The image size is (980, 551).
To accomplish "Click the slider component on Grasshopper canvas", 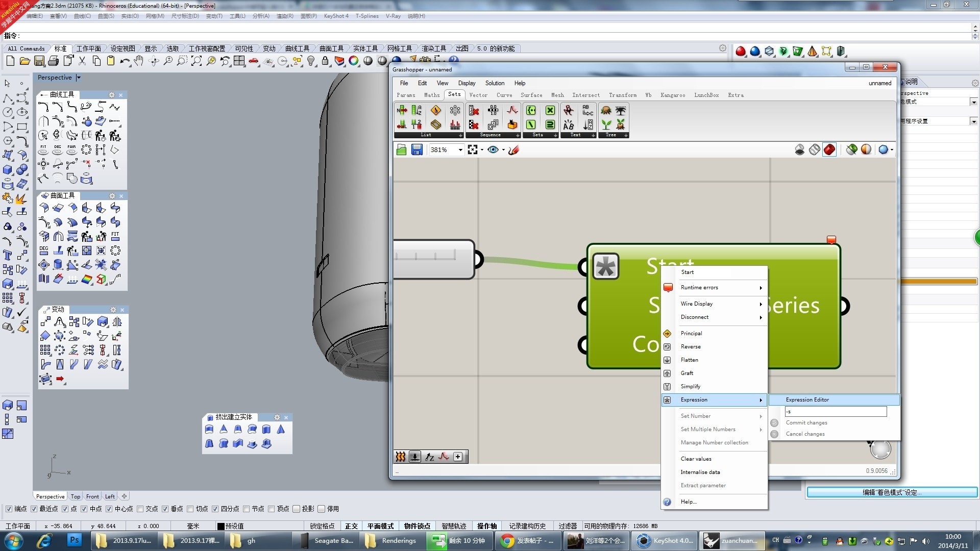I will tap(434, 259).
